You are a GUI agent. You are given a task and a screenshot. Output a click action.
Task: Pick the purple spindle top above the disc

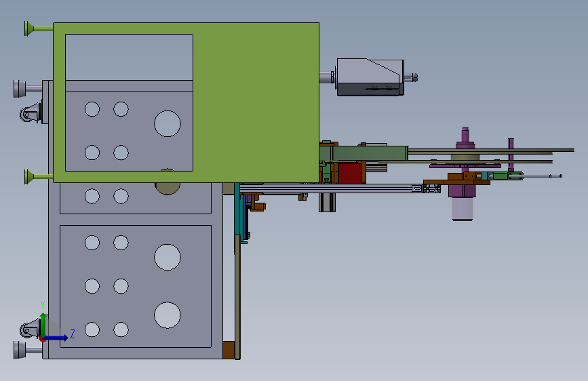[x=465, y=135]
